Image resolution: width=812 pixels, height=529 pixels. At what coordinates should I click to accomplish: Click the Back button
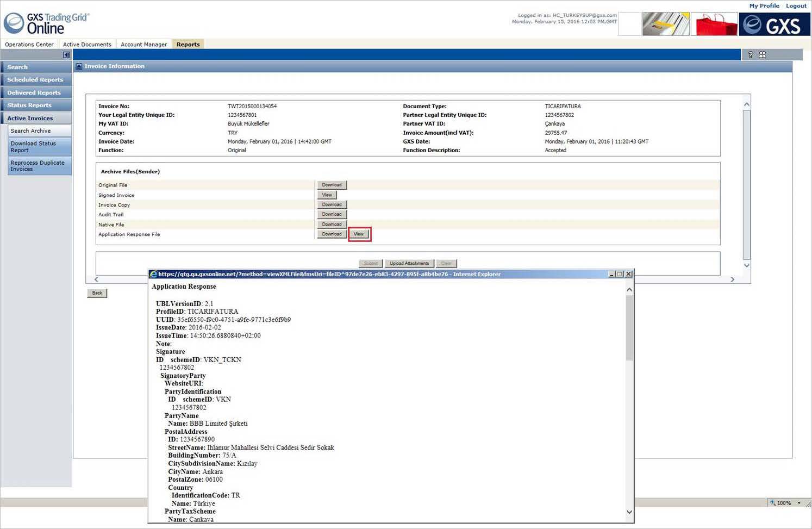97,293
